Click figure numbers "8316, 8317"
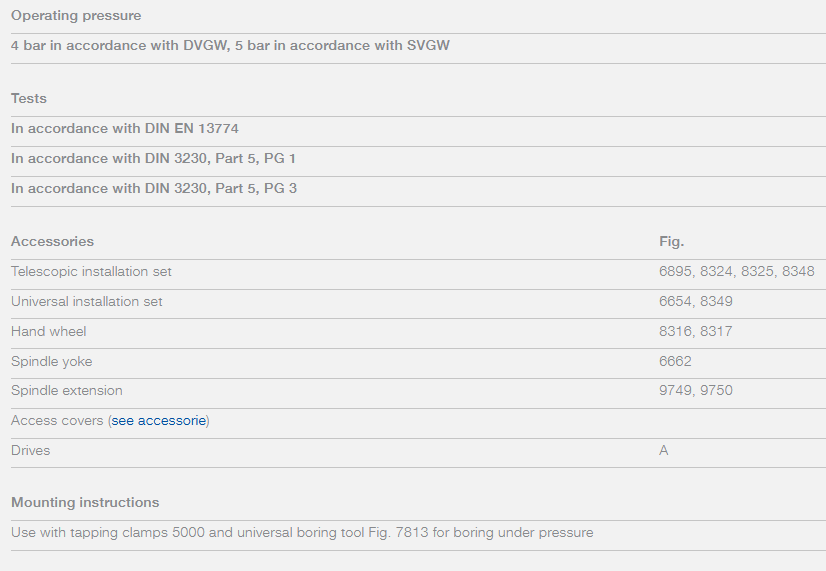The image size is (826, 571). [x=696, y=332]
